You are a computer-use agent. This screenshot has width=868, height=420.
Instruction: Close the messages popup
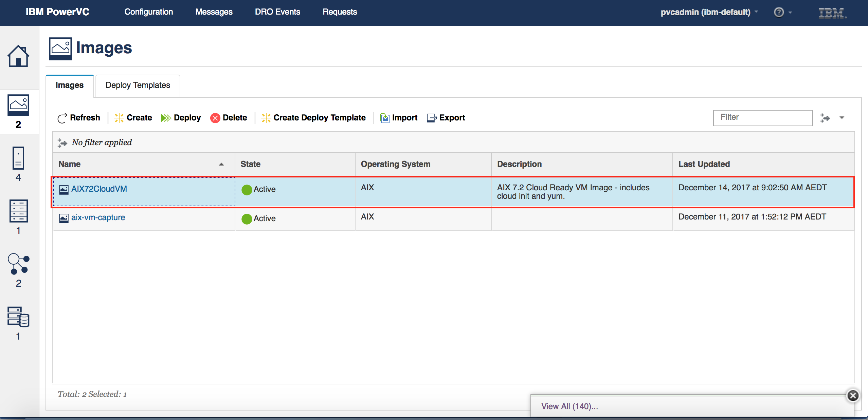click(x=853, y=396)
